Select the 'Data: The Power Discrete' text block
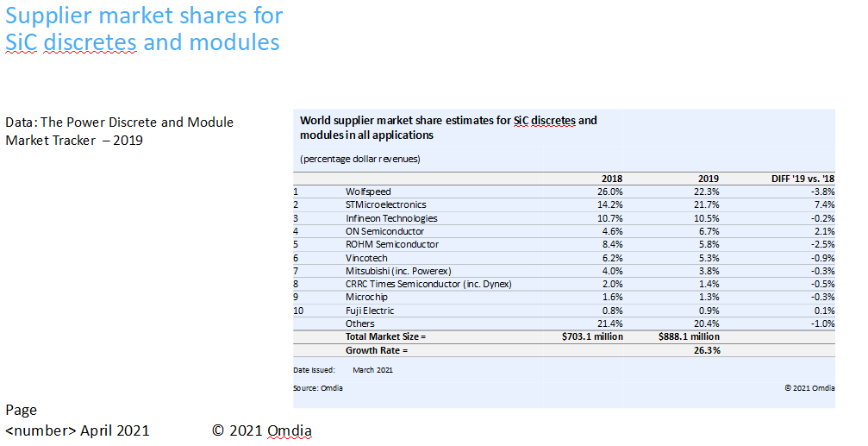868x446 pixels. point(119,131)
